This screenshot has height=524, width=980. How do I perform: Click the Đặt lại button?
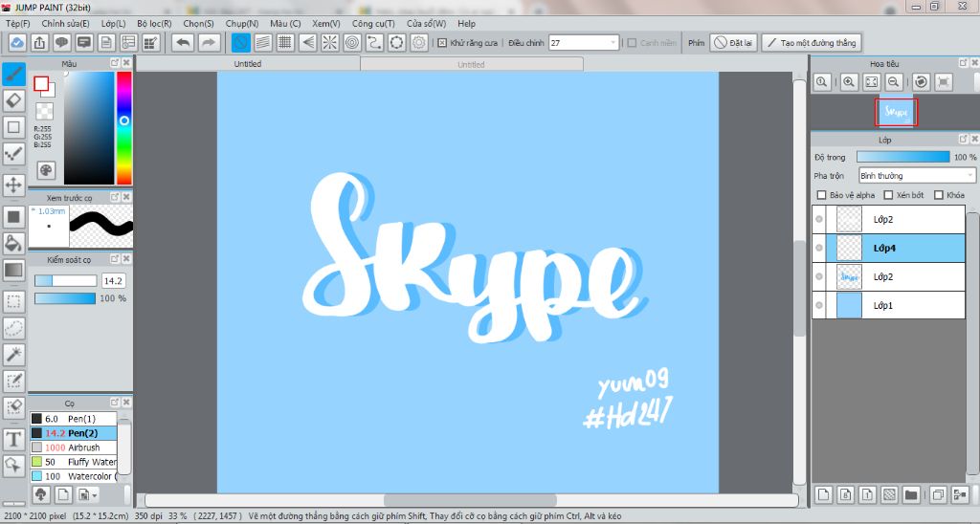(734, 42)
